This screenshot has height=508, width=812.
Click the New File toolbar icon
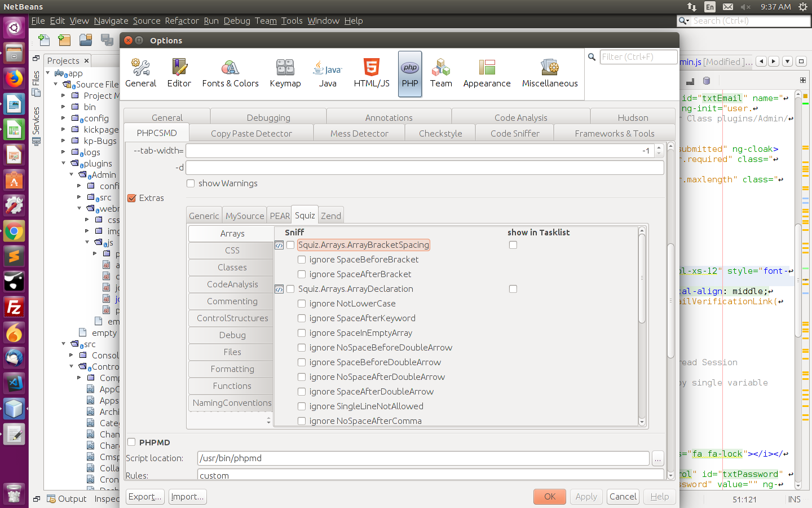click(44, 40)
